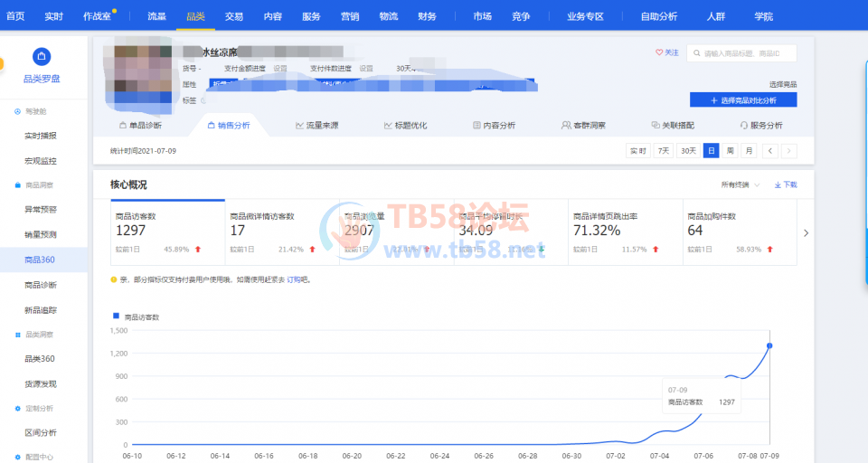Select the 商品加购件数 metric card
Image resolution: width=868 pixels, height=463 pixels.
pos(740,232)
